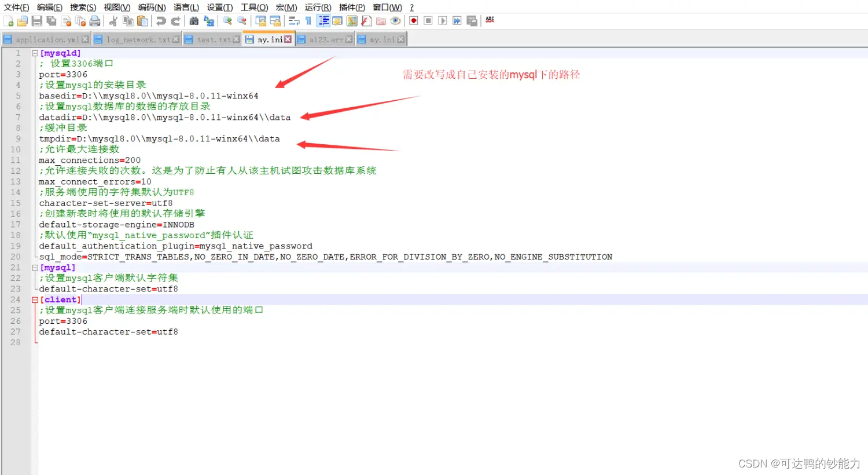Click the Open file toolbar icon
Viewport: 868px width, 475px height.
[23, 21]
